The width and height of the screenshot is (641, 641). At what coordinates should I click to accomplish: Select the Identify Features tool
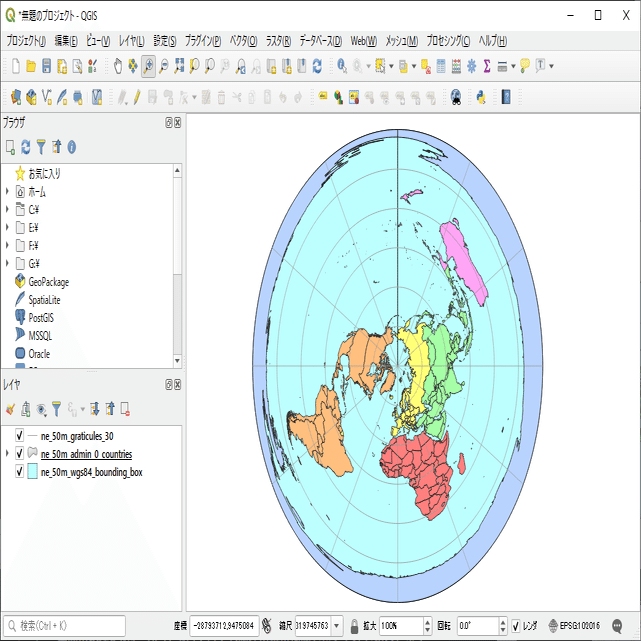click(x=342, y=66)
